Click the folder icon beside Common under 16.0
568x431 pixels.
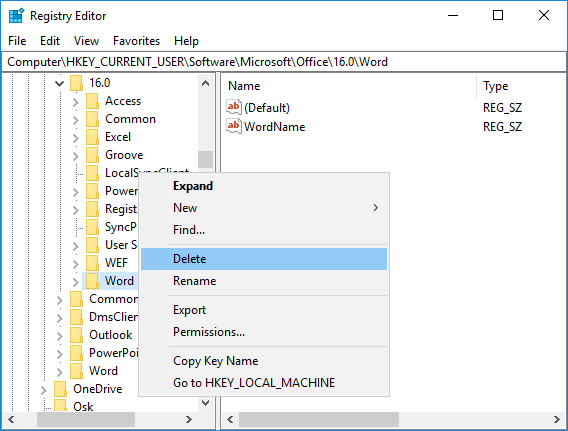pos(92,119)
